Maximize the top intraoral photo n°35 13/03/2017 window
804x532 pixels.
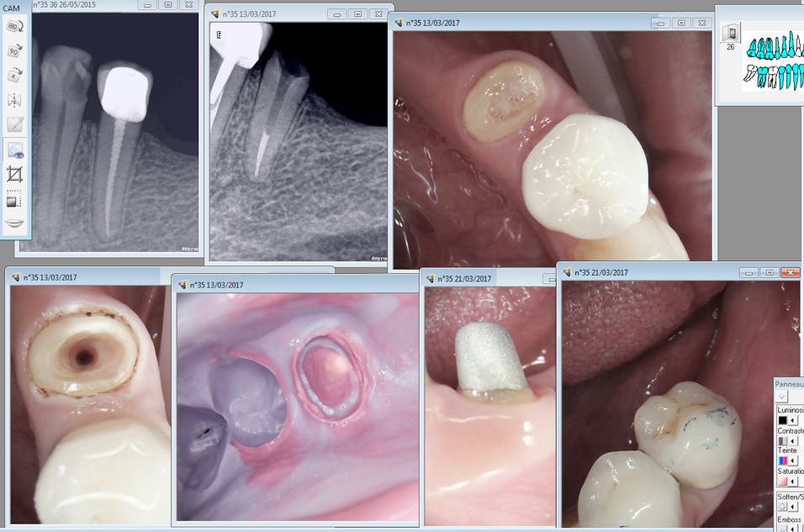(x=681, y=24)
